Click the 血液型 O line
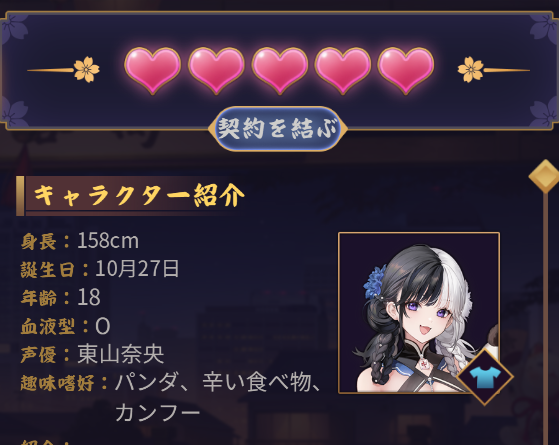This screenshot has width=559, height=446. pos(65,326)
